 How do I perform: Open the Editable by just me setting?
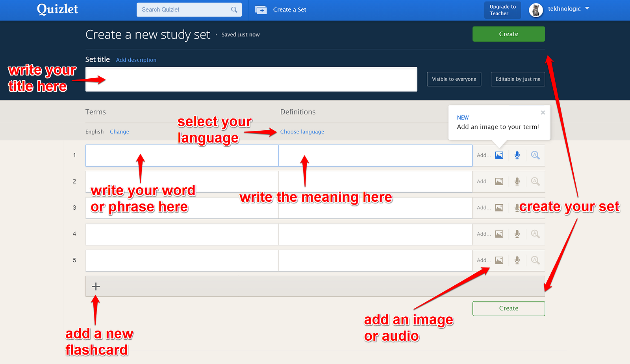tap(518, 79)
